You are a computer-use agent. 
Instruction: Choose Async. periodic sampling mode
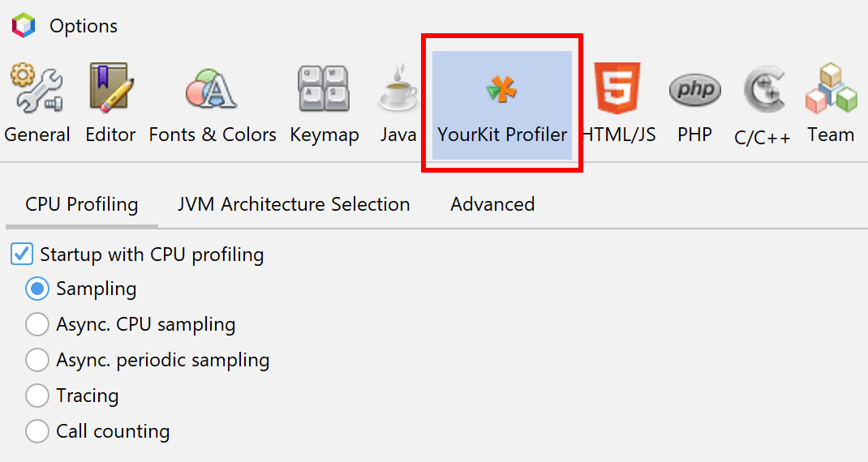[x=37, y=360]
